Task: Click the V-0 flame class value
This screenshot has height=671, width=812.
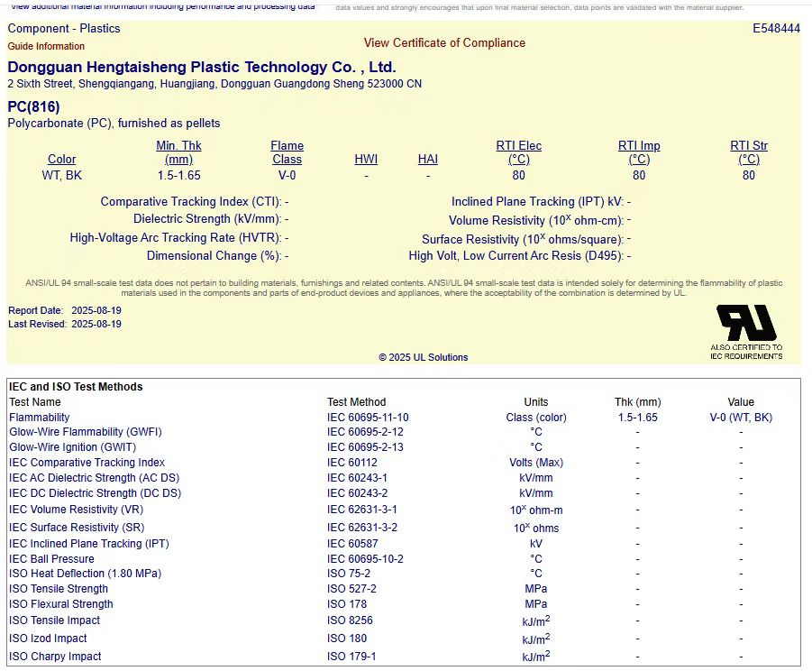Action: (x=287, y=175)
